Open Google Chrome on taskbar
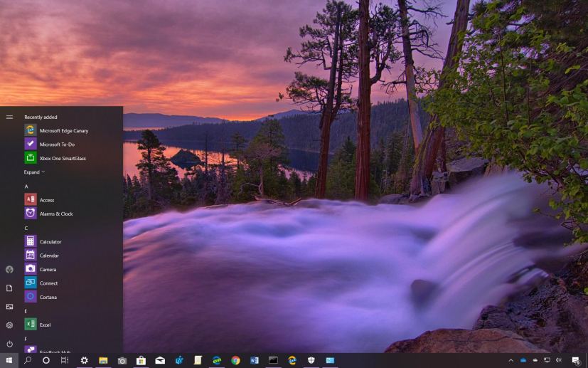 [x=235, y=360]
